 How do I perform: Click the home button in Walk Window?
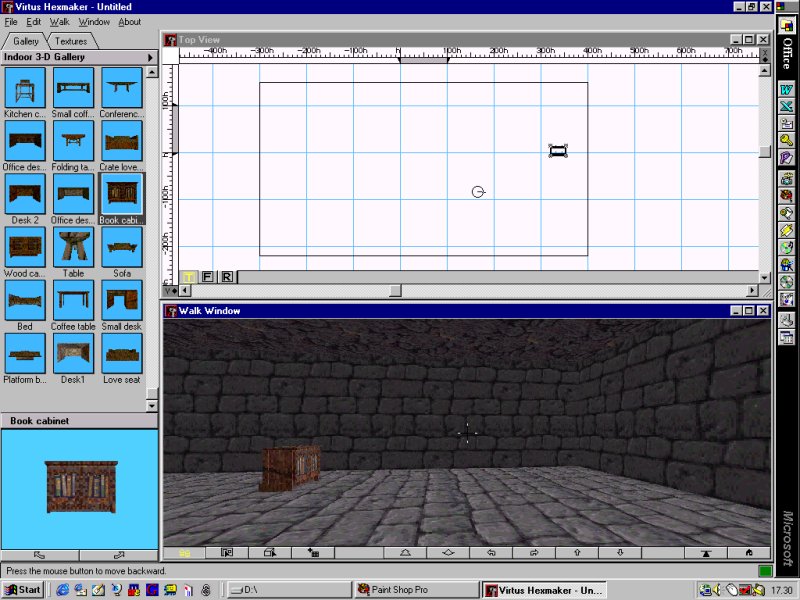coord(748,553)
